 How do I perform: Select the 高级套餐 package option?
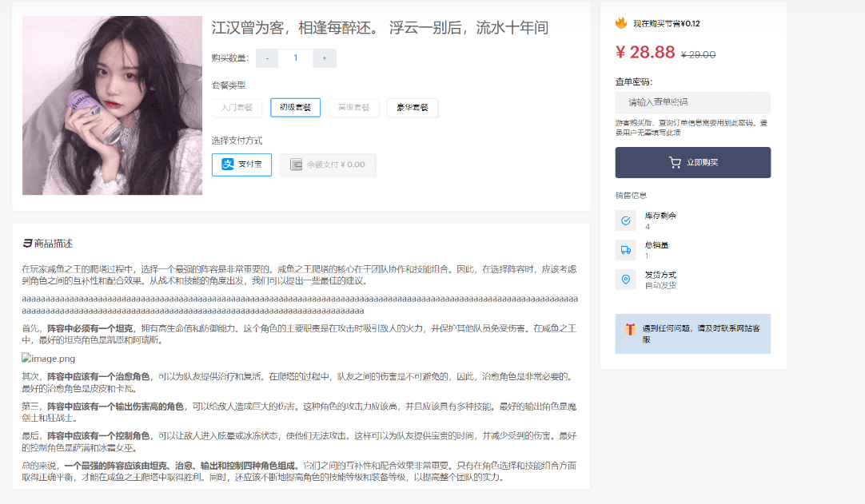tap(353, 108)
